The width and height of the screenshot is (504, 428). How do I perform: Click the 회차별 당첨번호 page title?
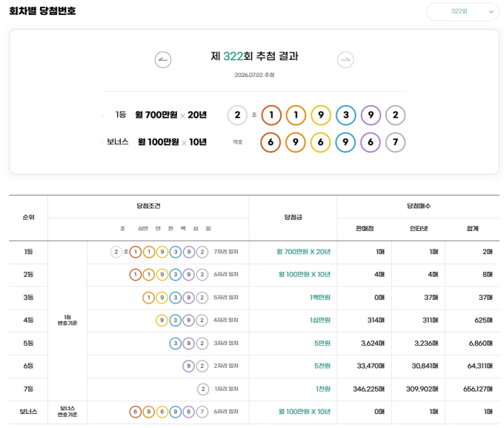(x=42, y=11)
